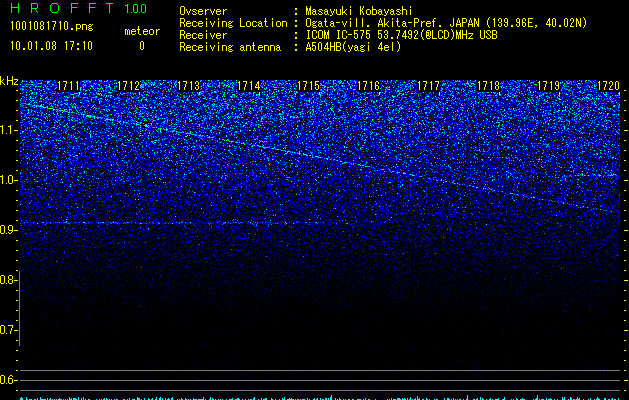
Task: Click the meteor count value 0
Action: coord(142,46)
